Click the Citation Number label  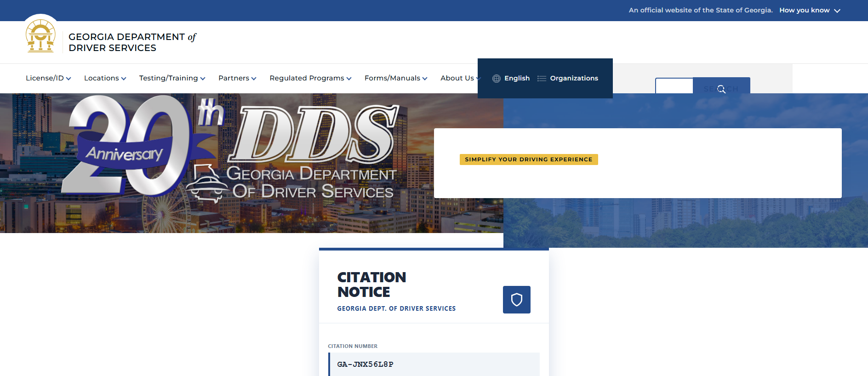pos(353,346)
